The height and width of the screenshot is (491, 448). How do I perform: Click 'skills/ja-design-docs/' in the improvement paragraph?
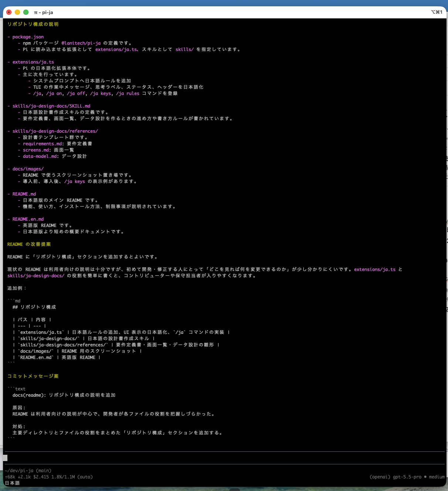pyautogui.click(x=36, y=276)
